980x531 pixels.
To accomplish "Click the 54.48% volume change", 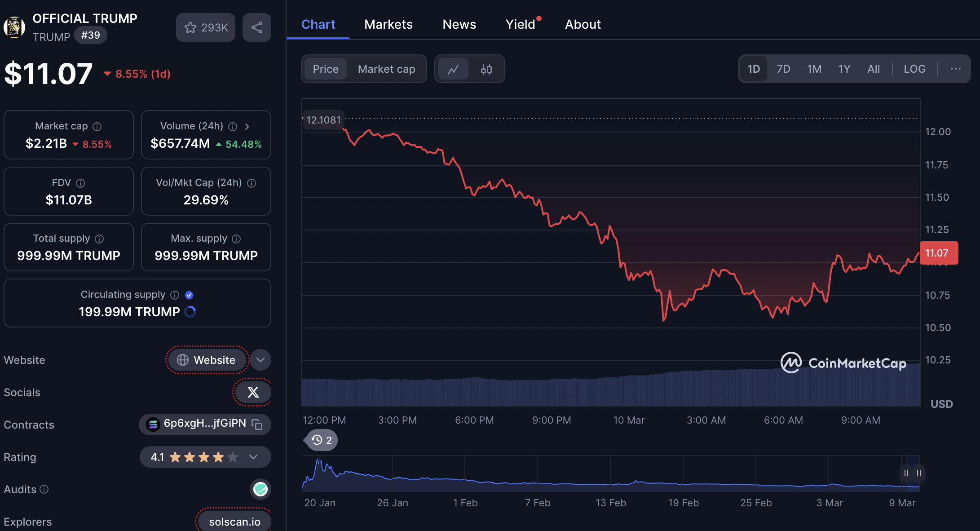I will [x=238, y=144].
